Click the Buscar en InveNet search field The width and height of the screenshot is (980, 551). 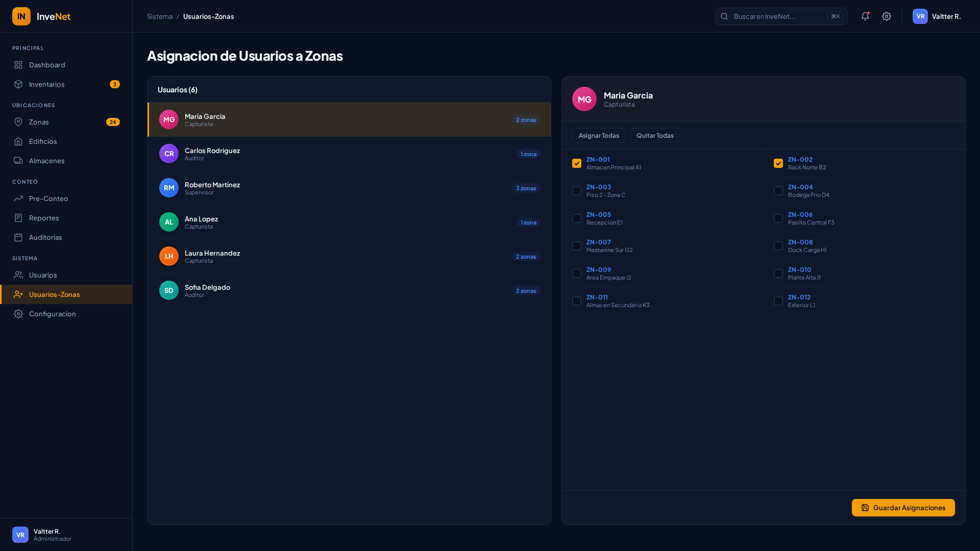coord(776,16)
